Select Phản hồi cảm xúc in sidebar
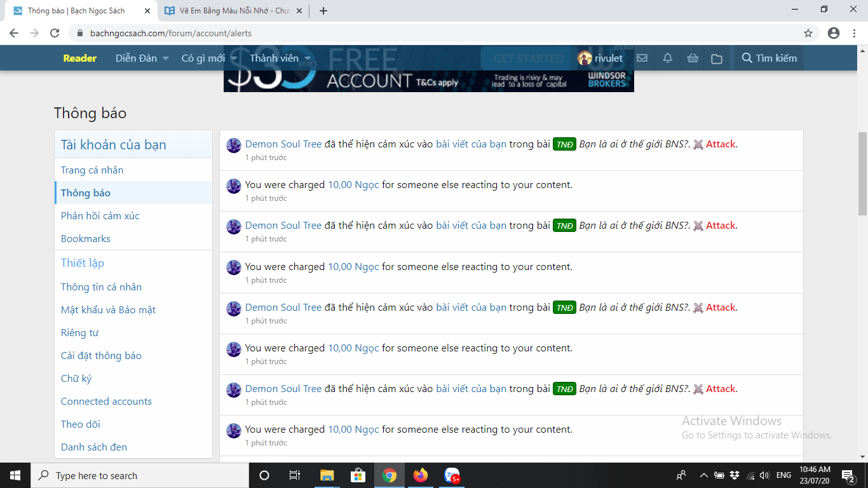This screenshot has width=868, height=488. (100, 216)
